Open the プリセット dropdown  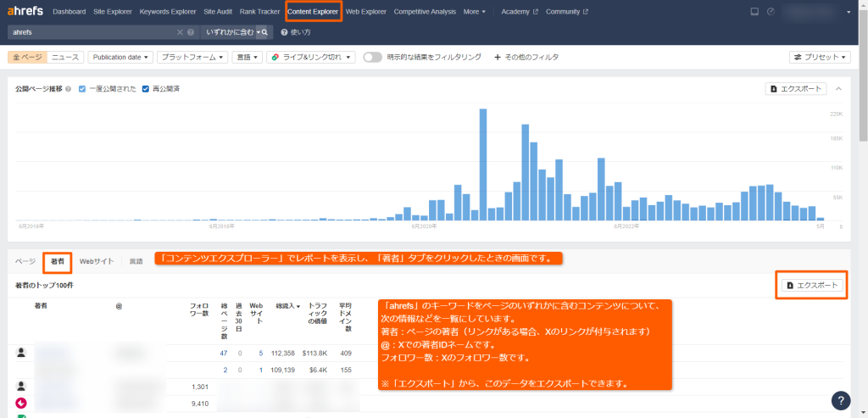coord(820,57)
